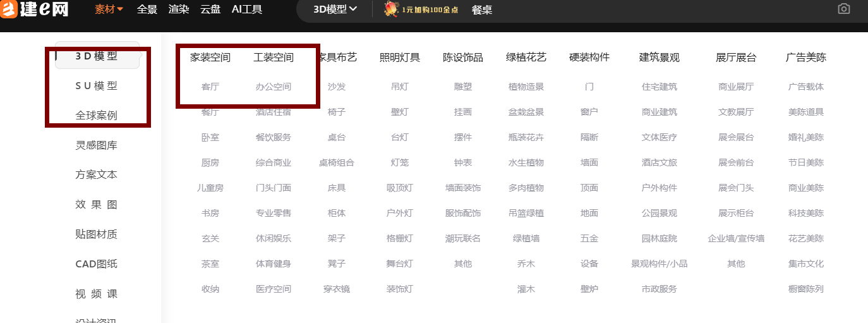868x323 pixels.
Task: Click the 沙发 furniture link
Action: click(337, 87)
